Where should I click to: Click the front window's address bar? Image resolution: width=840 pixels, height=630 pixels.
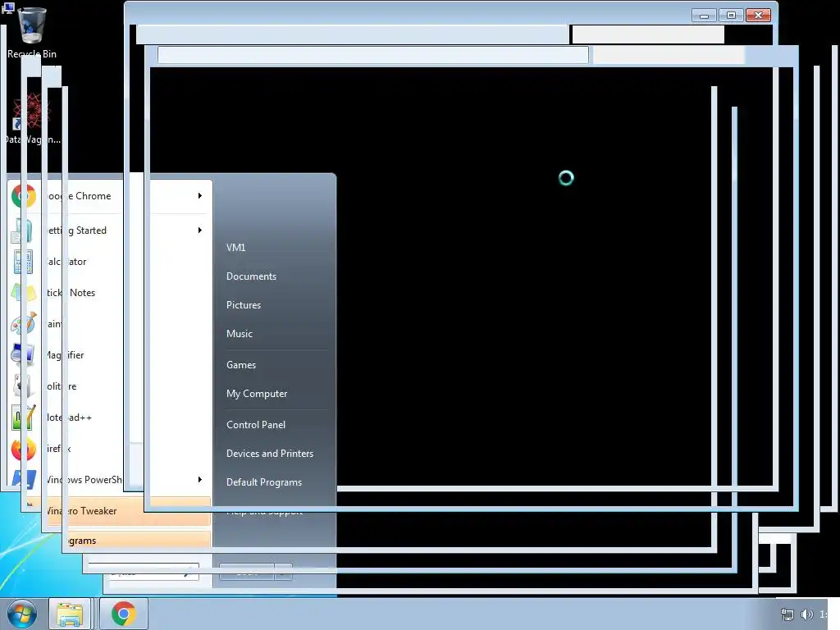(373, 55)
